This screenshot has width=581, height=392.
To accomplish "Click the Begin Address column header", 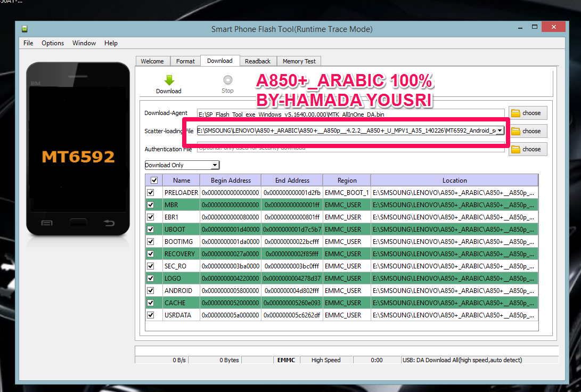I will pos(231,181).
